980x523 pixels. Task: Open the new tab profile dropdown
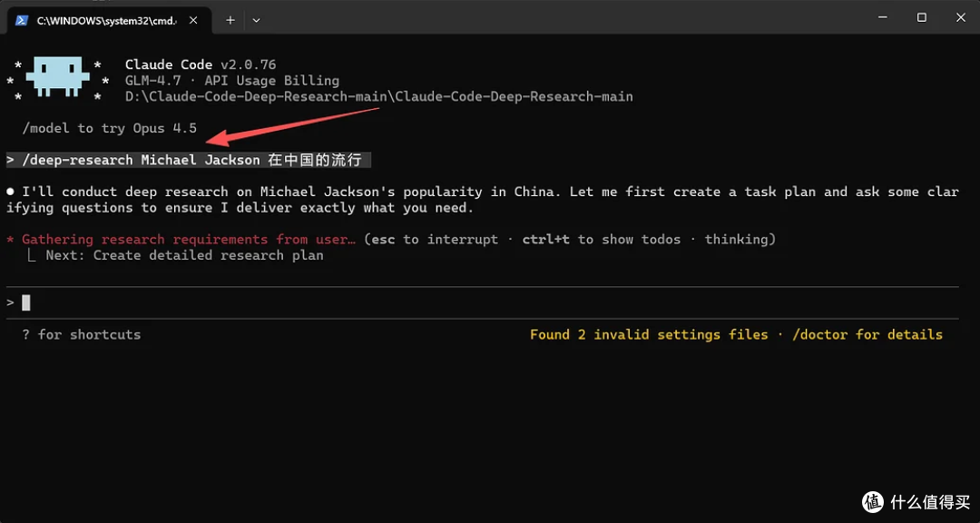click(256, 20)
